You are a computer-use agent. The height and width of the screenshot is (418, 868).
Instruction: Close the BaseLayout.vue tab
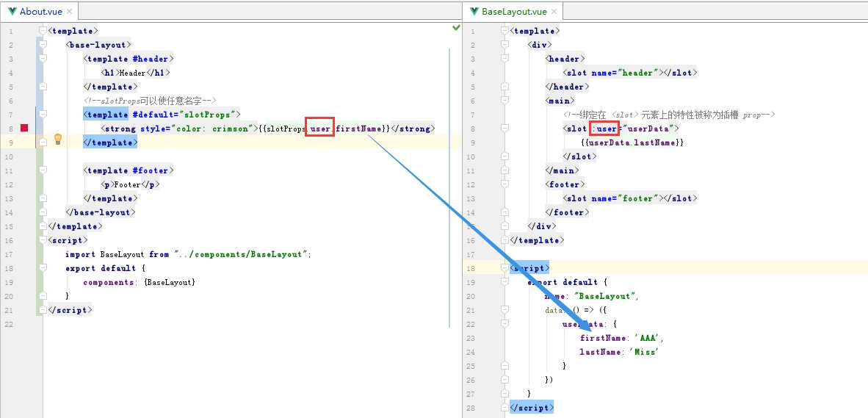(554, 11)
